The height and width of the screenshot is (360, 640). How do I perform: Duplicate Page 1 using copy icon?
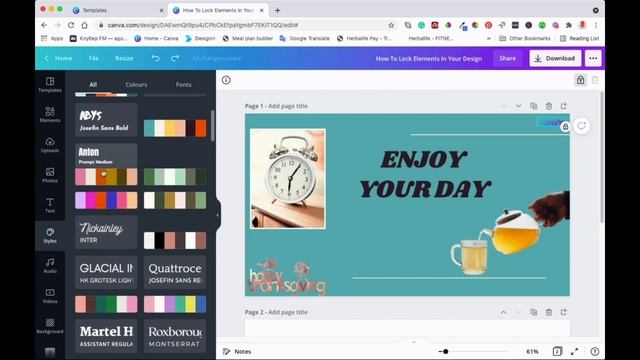coord(533,106)
